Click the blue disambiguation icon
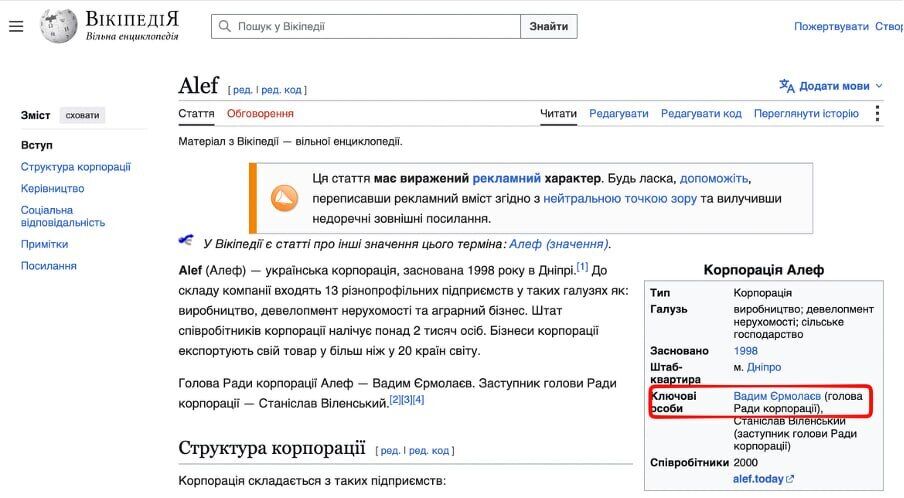 (x=186, y=240)
